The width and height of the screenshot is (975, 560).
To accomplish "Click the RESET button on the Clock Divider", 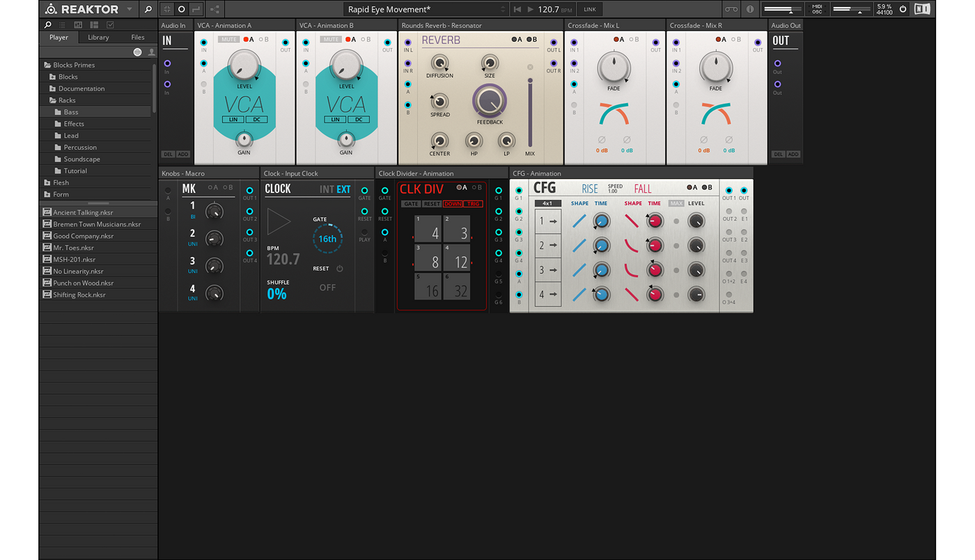I will coord(432,204).
